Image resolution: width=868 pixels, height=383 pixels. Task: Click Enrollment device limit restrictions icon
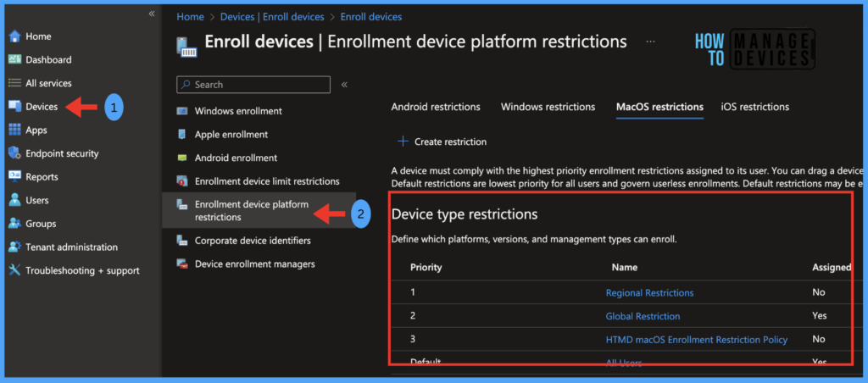point(182,181)
